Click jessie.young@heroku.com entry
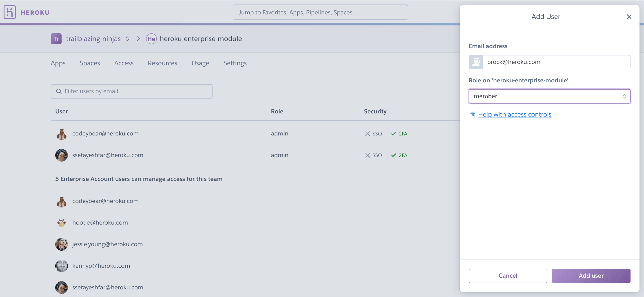Screen dimensions: 644x297 pyautogui.click(x=107, y=244)
